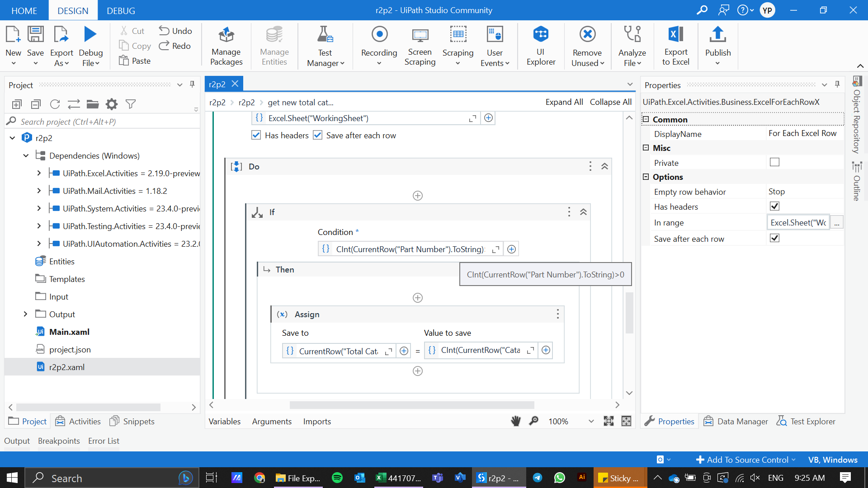Open the Scraping tool
The image size is (868, 488).
(458, 46)
